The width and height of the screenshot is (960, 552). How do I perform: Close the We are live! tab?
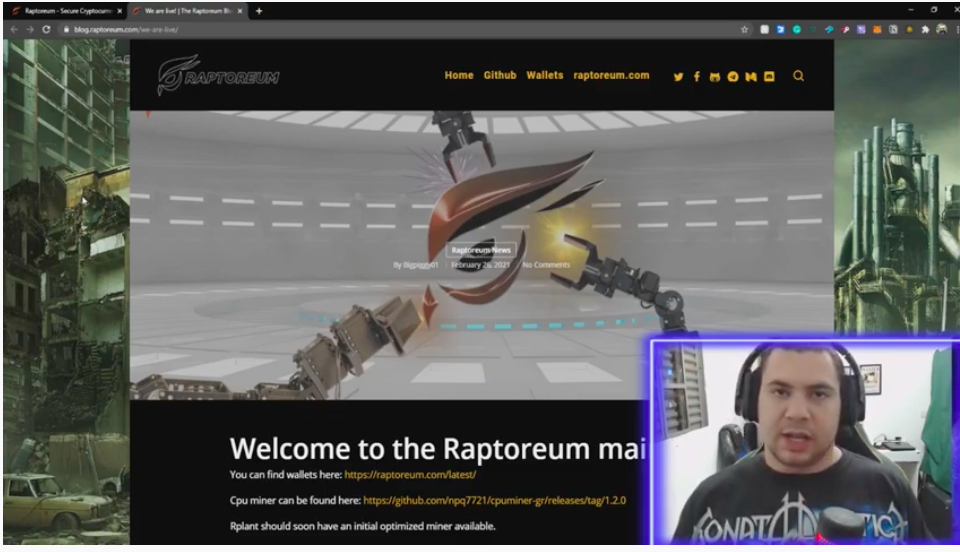click(240, 11)
